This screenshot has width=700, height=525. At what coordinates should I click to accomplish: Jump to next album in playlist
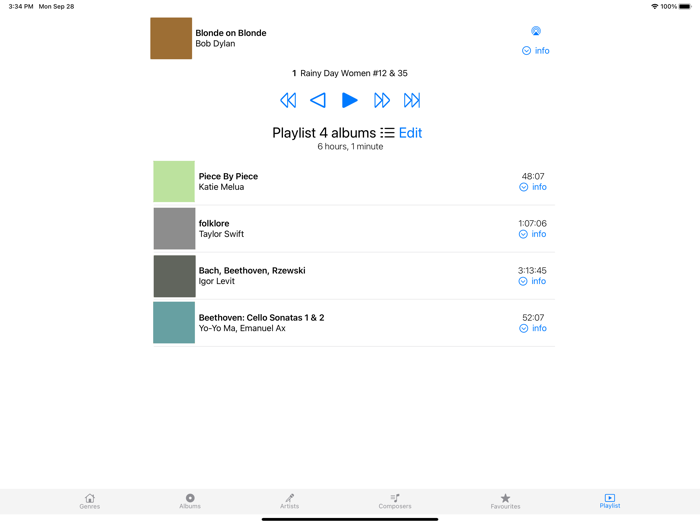[412, 100]
